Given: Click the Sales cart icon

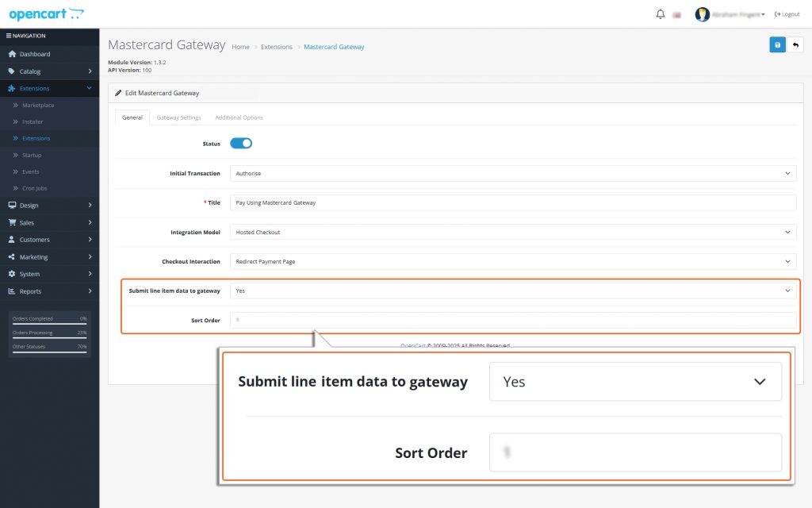Looking at the screenshot, I should pos(12,222).
